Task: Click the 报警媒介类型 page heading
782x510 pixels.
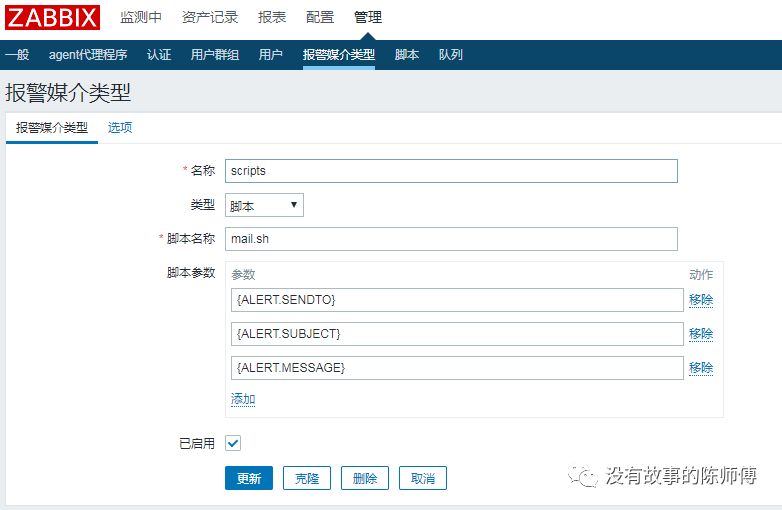Action: (68, 93)
